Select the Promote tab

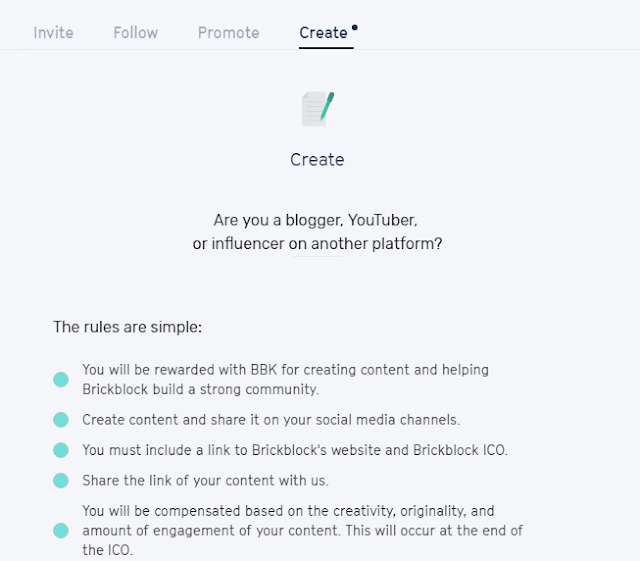[x=228, y=33]
